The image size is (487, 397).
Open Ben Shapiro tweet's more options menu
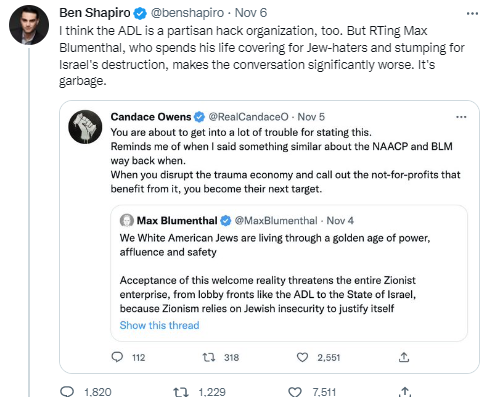coord(472,14)
